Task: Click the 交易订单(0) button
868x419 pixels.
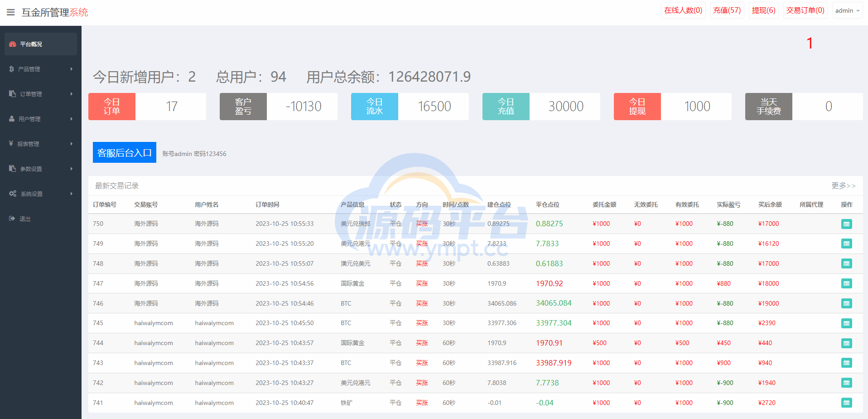Action: click(805, 10)
